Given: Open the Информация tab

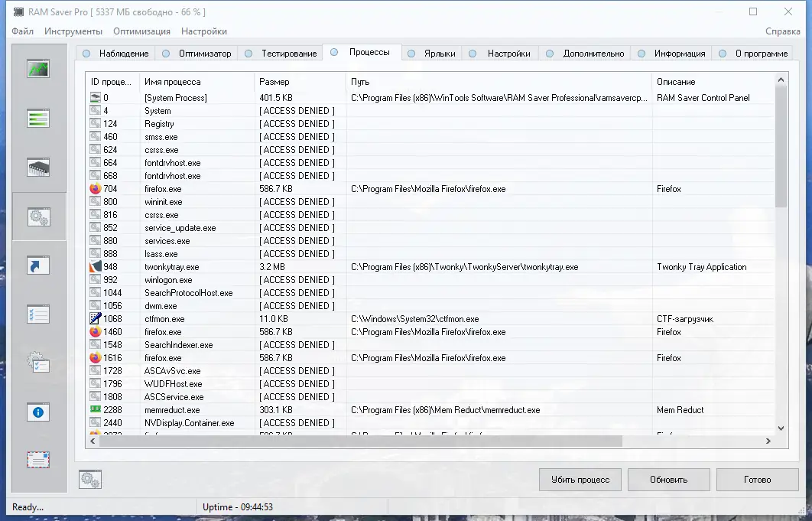Looking at the screenshot, I should pyautogui.click(x=671, y=54).
